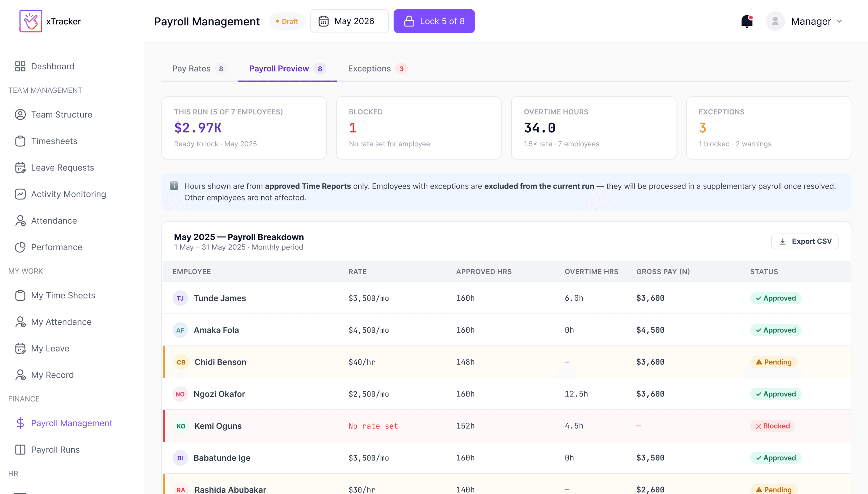Expand the Manager account dropdown chevron
868x494 pixels.
839,21
